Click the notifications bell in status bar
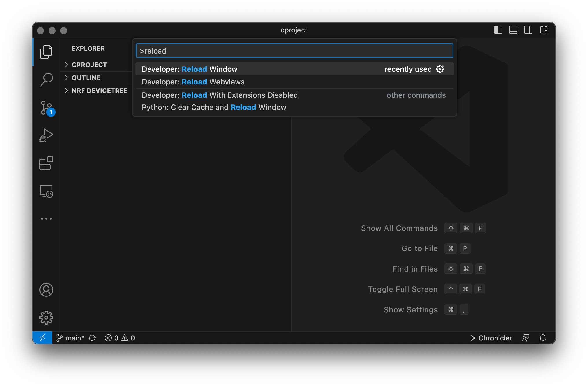Viewport: 588px width, 387px height. [543, 338]
